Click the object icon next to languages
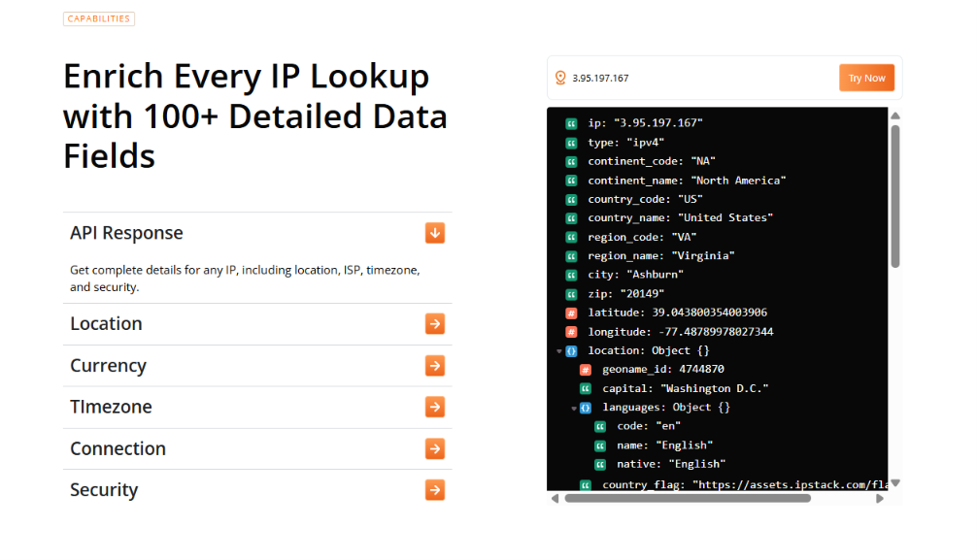This screenshot has width=977, height=560. point(586,408)
